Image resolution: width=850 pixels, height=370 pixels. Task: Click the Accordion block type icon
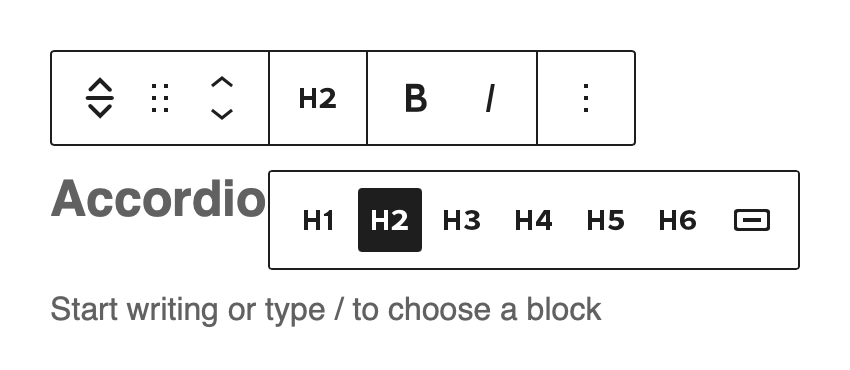tap(100, 98)
